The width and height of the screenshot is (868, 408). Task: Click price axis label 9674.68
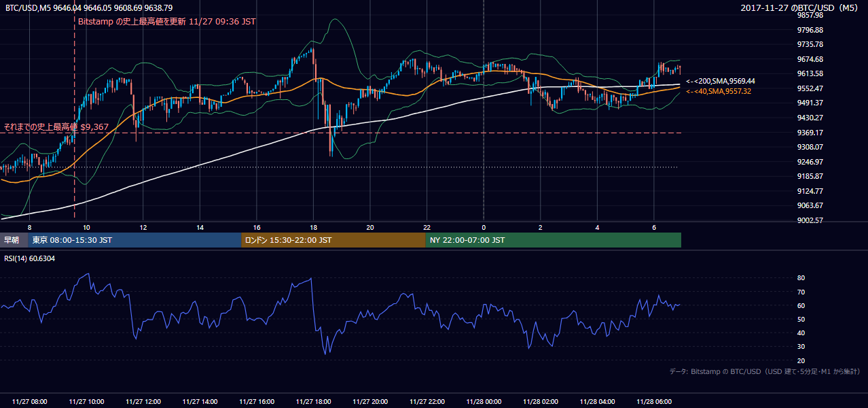click(x=810, y=59)
